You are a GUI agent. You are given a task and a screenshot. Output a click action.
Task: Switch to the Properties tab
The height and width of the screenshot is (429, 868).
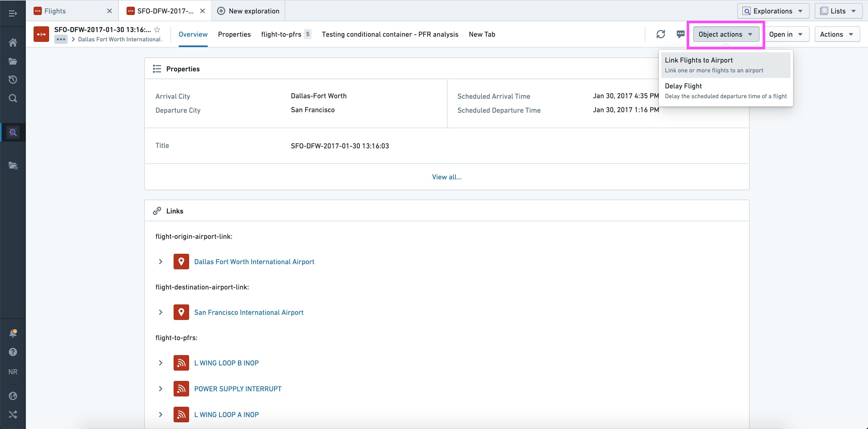pyautogui.click(x=234, y=34)
